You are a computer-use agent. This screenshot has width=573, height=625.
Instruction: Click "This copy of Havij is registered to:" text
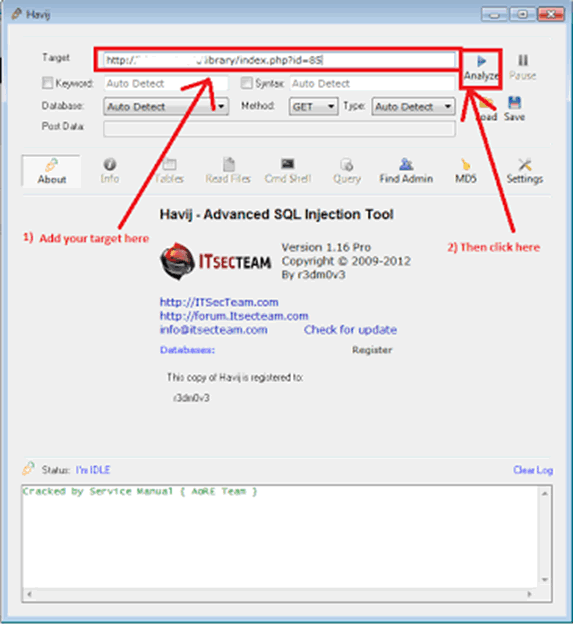point(235,377)
